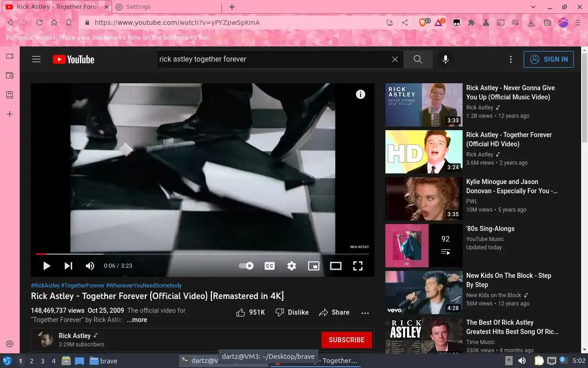
Task: Mute the video player volume
Action: pyautogui.click(x=90, y=266)
